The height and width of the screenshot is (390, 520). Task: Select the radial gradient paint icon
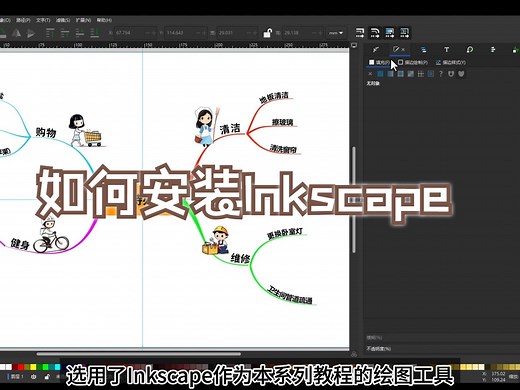tap(400, 74)
